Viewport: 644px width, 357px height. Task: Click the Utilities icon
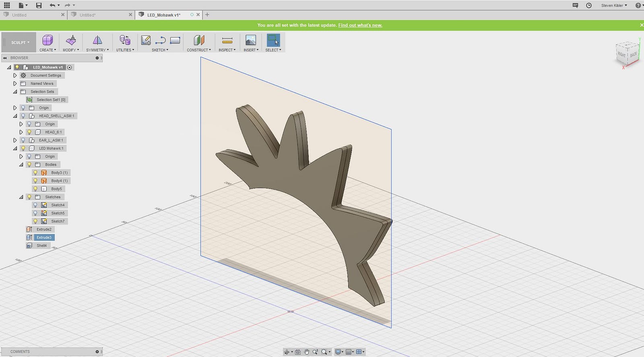pos(125,40)
